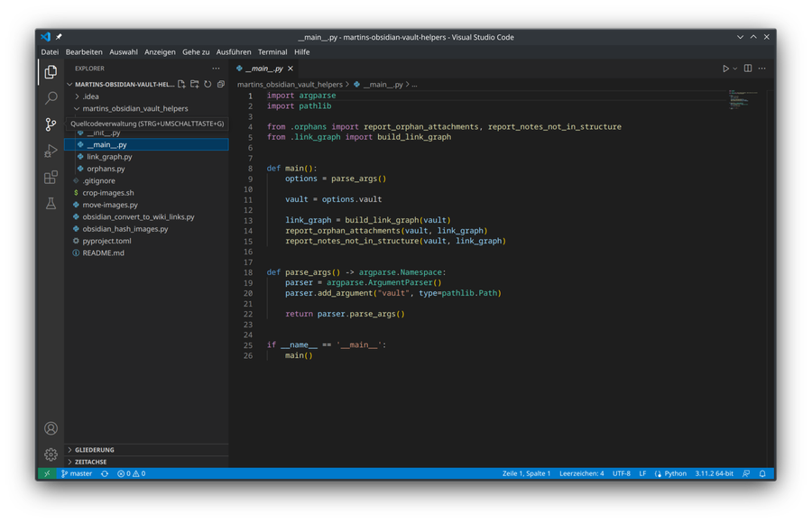Open the Manage gear settings icon
Image resolution: width=812 pixels, height=523 pixels.
coord(51,454)
